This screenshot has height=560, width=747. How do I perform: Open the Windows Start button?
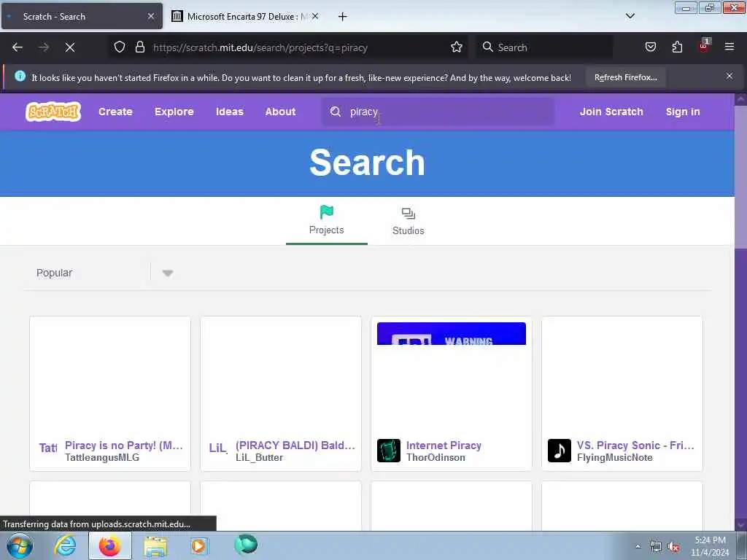pyautogui.click(x=20, y=545)
